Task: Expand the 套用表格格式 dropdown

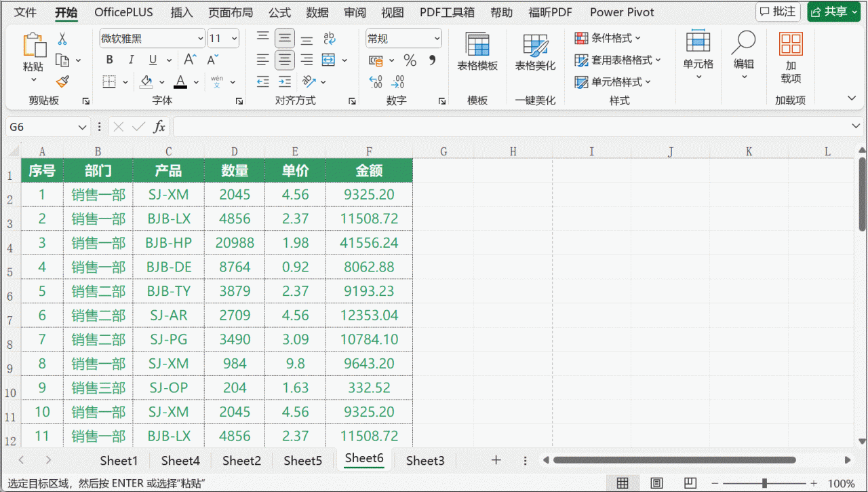Action: click(618, 60)
